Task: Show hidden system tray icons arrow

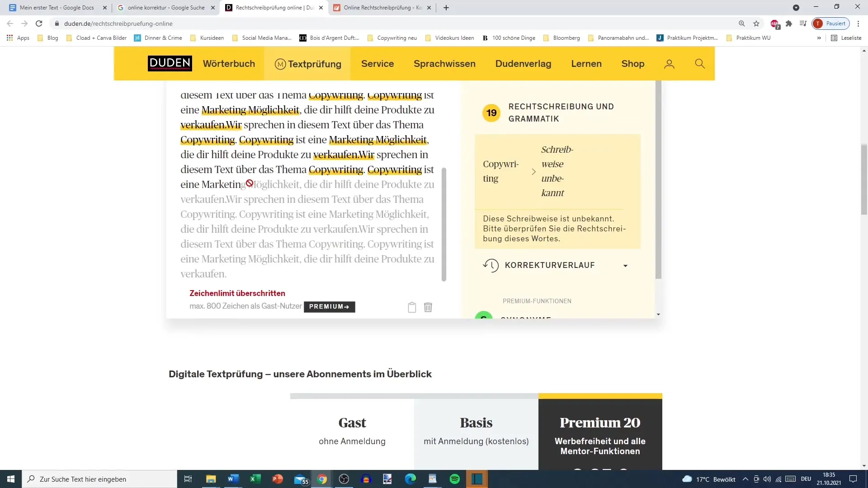Action: coord(745,479)
